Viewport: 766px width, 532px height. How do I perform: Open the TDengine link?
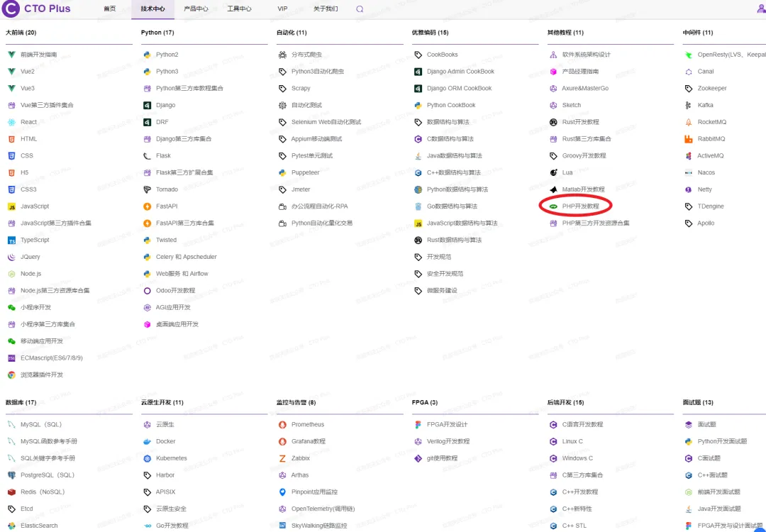click(711, 206)
